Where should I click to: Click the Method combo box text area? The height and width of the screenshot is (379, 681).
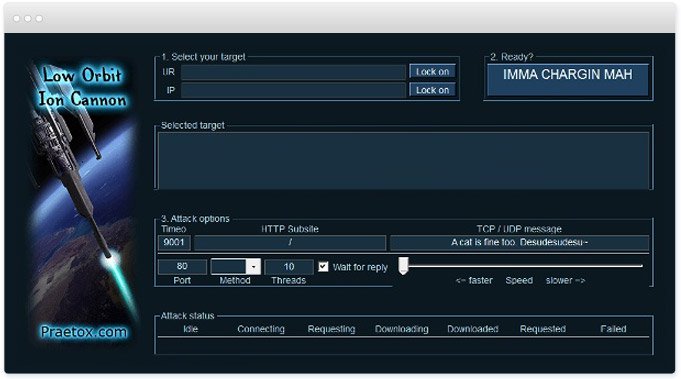click(228, 267)
